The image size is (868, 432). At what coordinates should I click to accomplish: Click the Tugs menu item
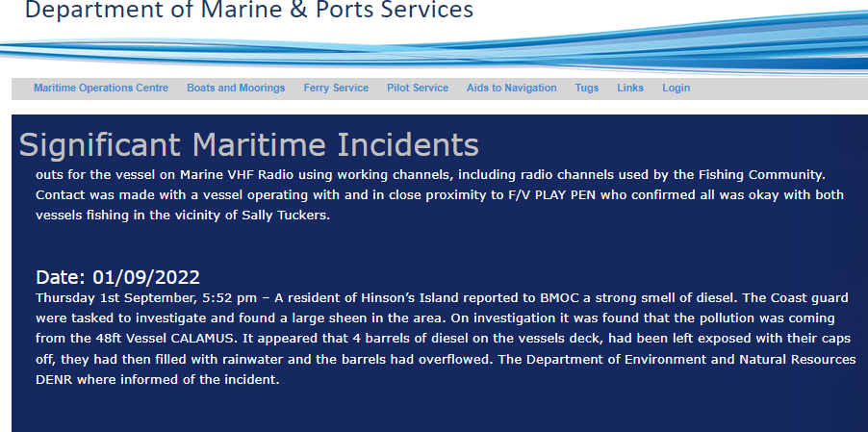587,88
